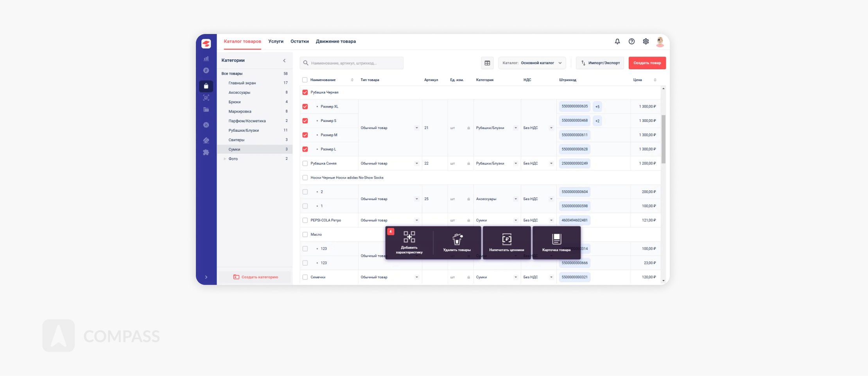Image resolution: width=868 pixels, height=376 pixels.
Task: Toggle the select-all checkbox in header
Action: 305,80
